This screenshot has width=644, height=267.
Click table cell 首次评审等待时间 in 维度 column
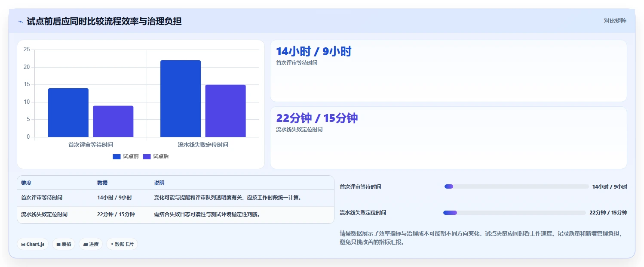click(x=42, y=198)
